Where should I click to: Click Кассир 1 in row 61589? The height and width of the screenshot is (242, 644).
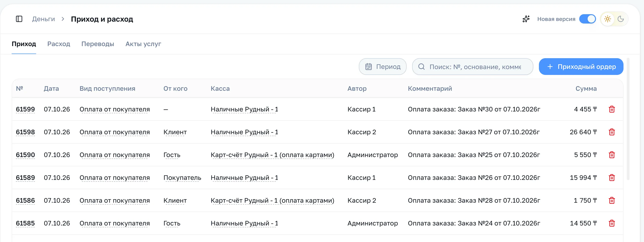pyautogui.click(x=362, y=178)
